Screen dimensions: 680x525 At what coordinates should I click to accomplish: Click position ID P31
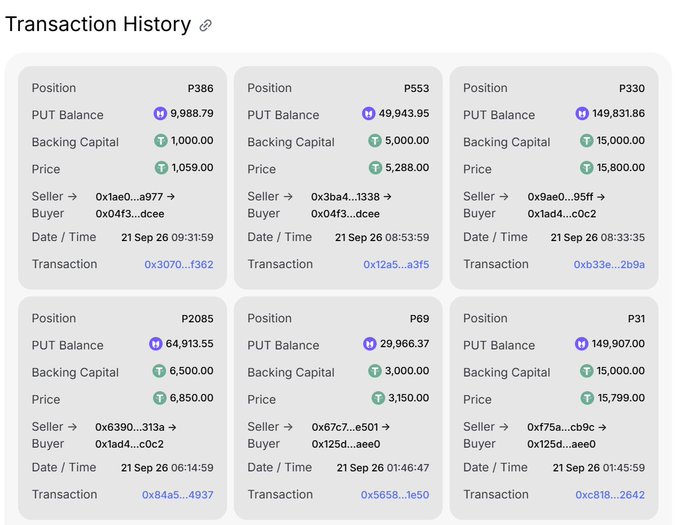[636, 319]
